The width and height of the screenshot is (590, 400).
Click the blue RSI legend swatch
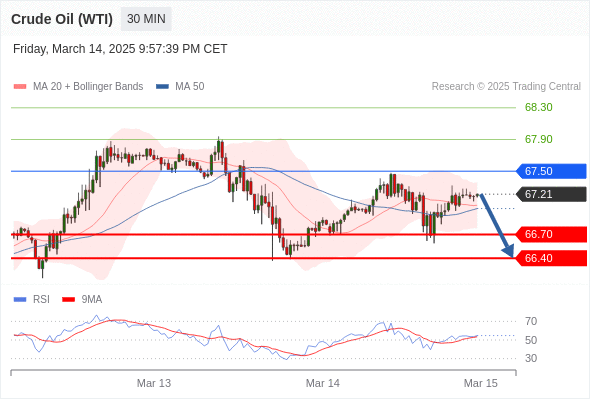pyautogui.click(x=20, y=300)
